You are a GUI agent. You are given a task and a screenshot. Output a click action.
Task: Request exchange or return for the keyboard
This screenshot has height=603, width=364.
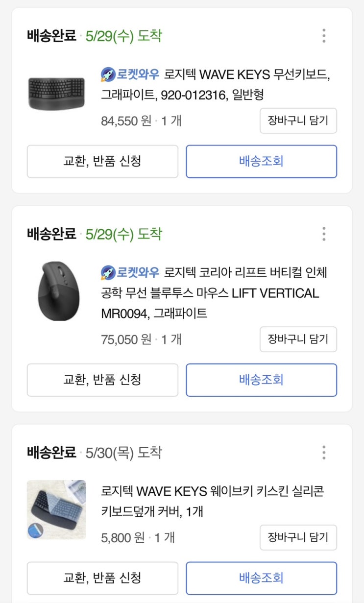click(x=102, y=161)
